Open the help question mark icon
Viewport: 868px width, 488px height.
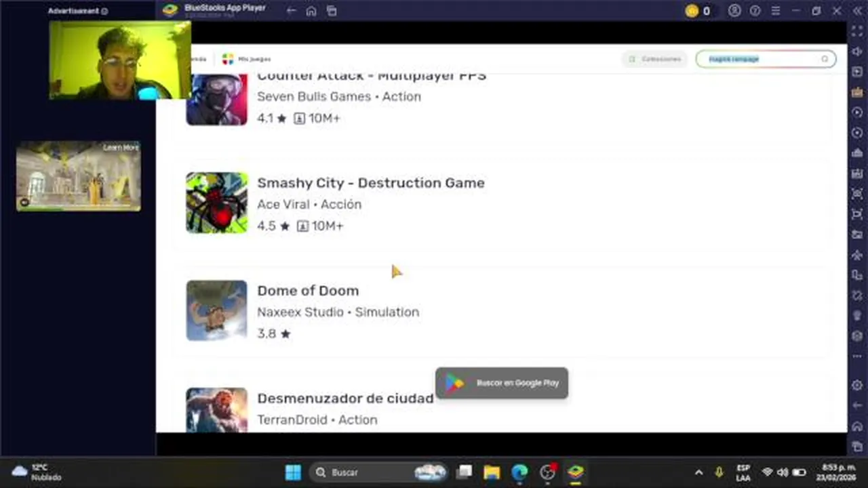click(x=755, y=11)
